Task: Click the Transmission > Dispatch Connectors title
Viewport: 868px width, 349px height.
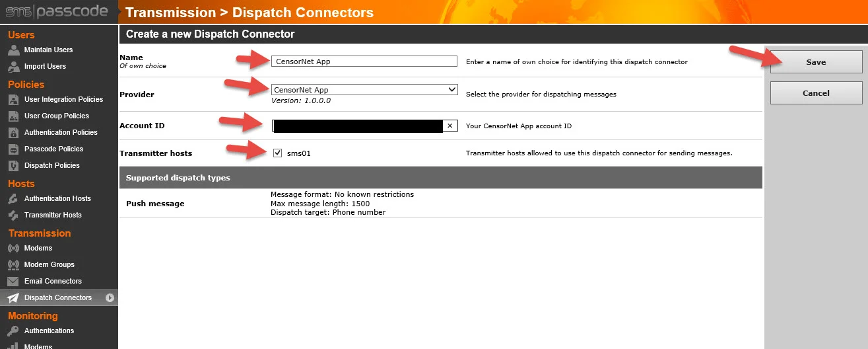Action: click(x=250, y=13)
